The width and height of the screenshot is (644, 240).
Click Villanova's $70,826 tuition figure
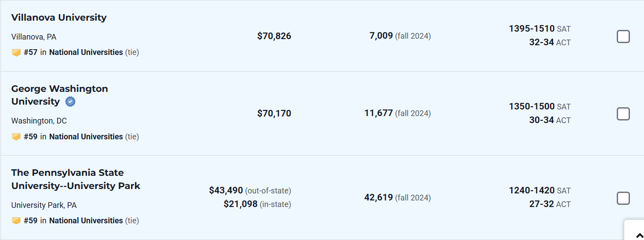[274, 36]
